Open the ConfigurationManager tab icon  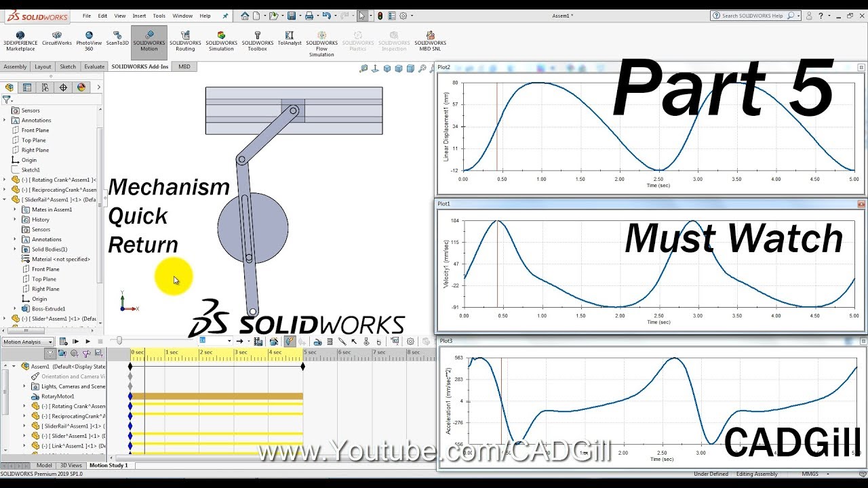pos(45,87)
